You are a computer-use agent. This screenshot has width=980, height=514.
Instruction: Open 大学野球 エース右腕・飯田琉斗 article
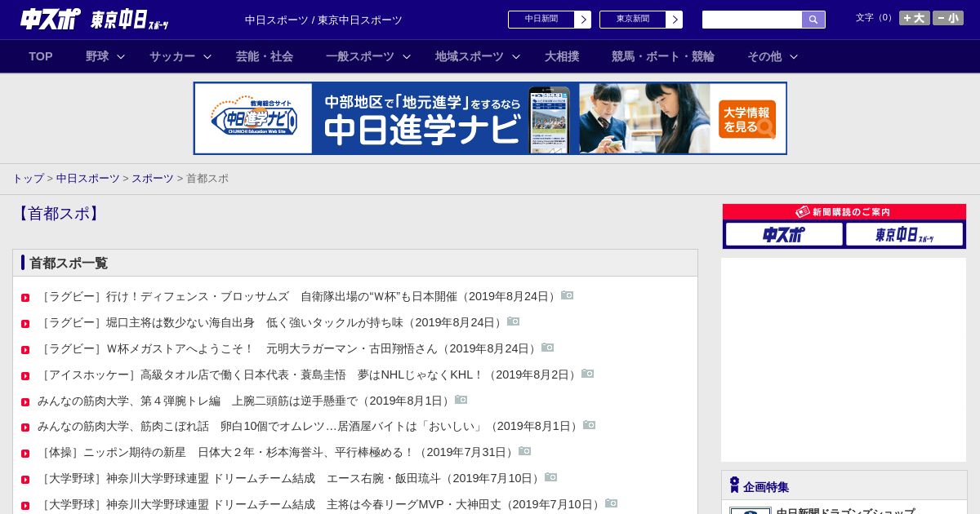(291, 478)
